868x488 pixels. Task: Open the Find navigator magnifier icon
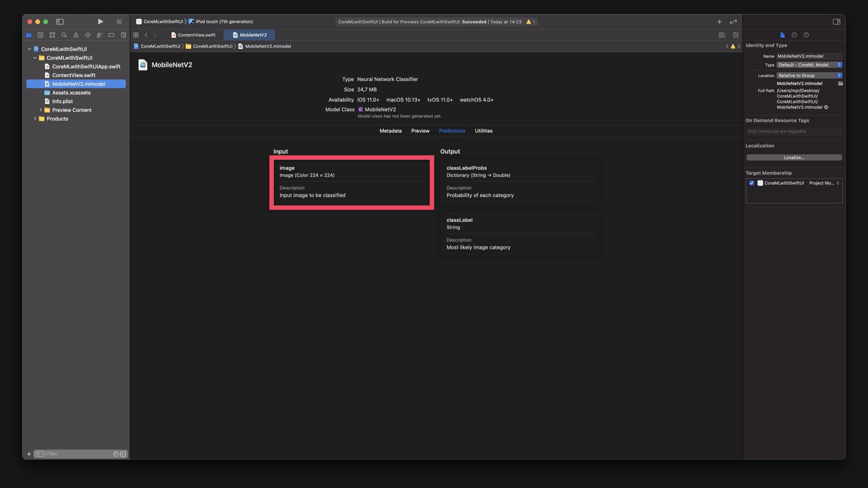64,35
